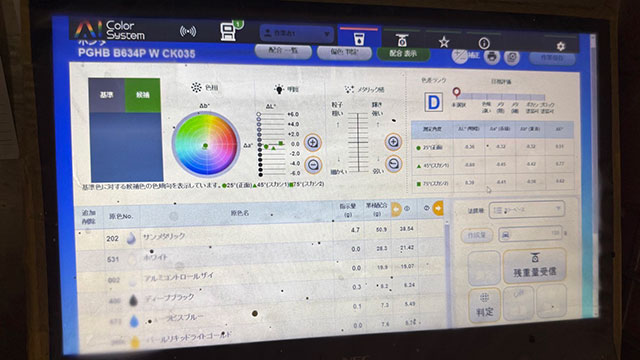Open the 塗膜種 coating type dropdown

527,210
